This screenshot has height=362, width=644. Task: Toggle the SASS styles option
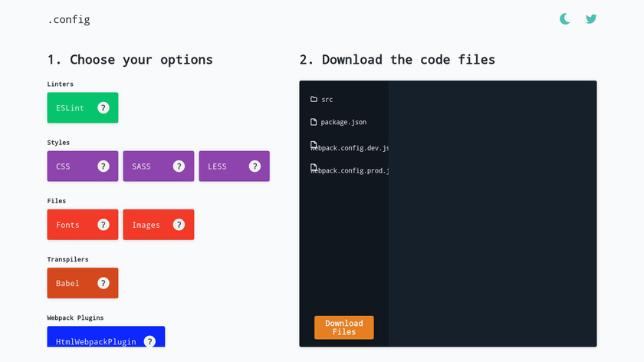(x=143, y=166)
